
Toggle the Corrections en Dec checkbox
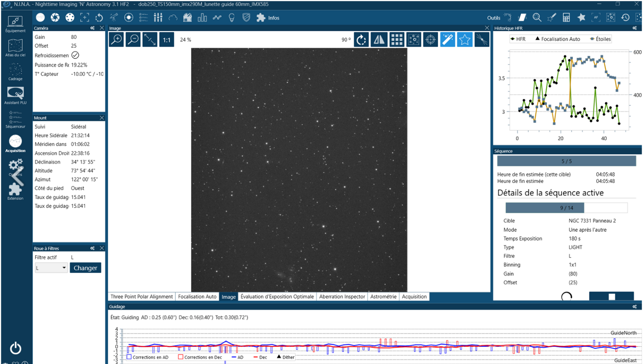coord(181,357)
